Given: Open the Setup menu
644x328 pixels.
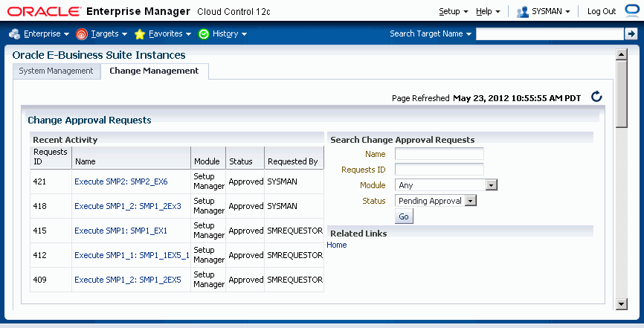Looking at the screenshot, I should tap(453, 11).
